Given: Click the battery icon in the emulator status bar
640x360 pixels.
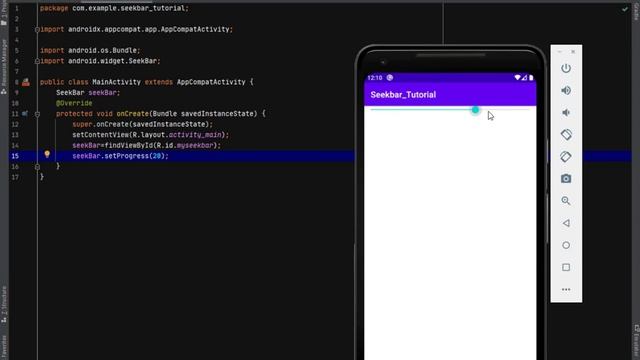Looking at the screenshot, I should (x=531, y=78).
